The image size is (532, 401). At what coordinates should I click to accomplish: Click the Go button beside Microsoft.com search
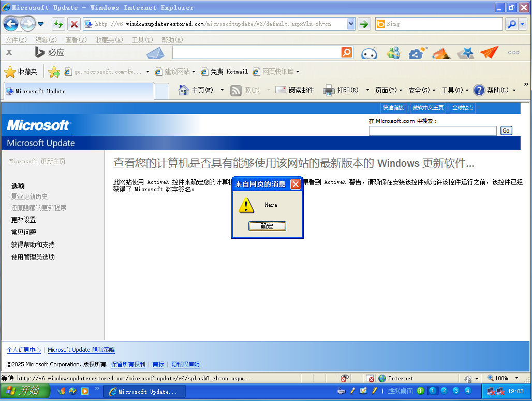pos(506,131)
